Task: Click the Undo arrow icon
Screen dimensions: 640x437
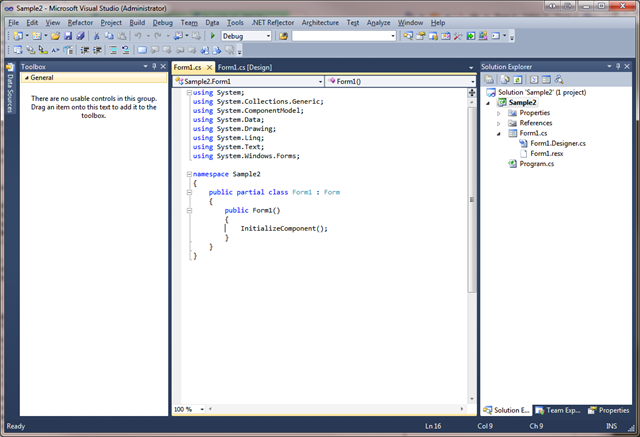Action: pos(138,36)
